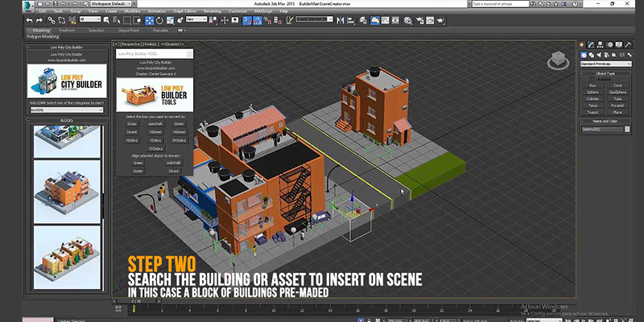The width and height of the screenshot is (644, 322).
Task: Click the VStreet convert button
Action: click(155, 132)
